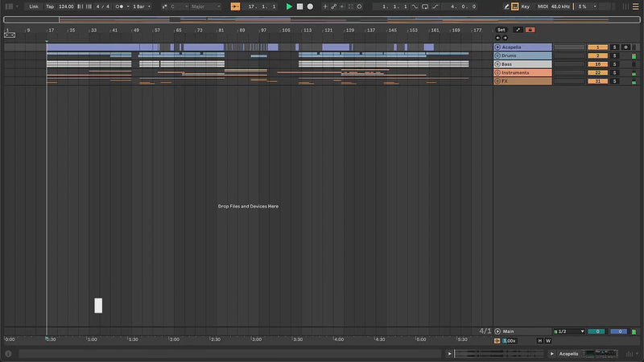This screenshot has width=644, height=362.
Task: Open the Main output 1/2 dropdown
Action: click(x=568, y=331)
